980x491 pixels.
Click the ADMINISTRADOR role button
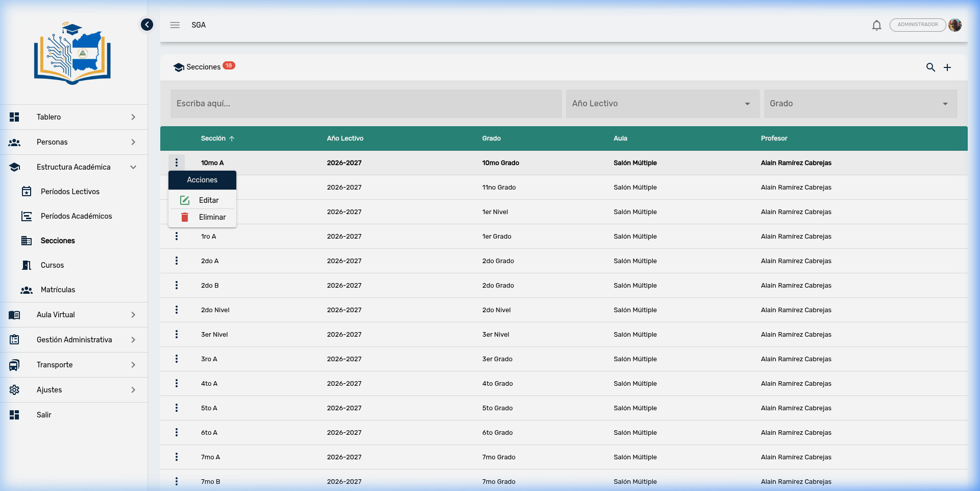coord(917,25)
